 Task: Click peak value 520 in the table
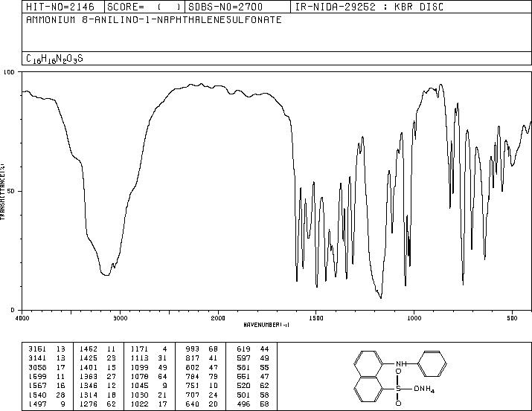coord(243,386)
